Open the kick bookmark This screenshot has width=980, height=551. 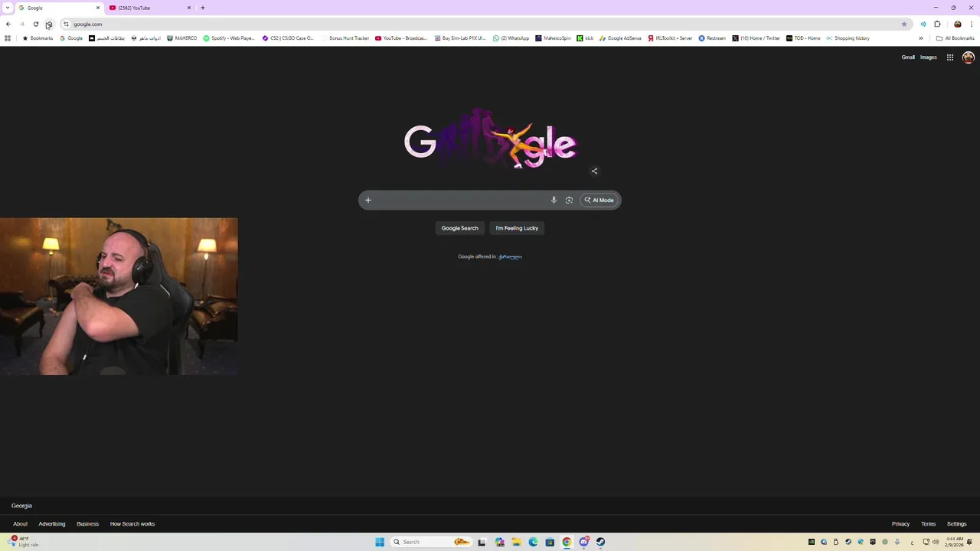pyautogui.click(x=585, y=38)
